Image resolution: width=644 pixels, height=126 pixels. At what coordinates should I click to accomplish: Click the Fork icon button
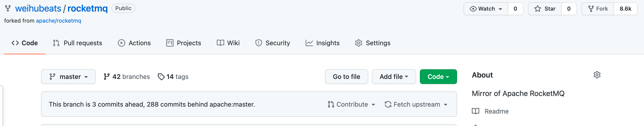tap(598, 9)
